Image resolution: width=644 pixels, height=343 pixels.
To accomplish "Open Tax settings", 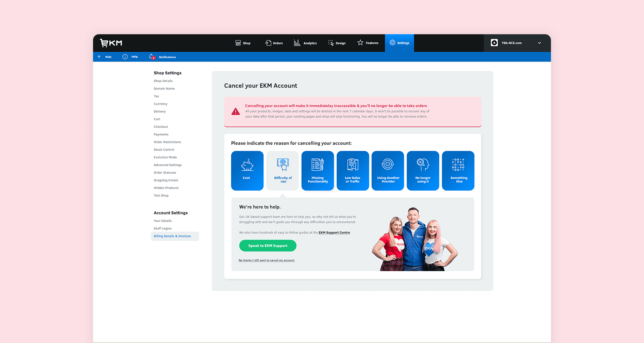I will pyautogui.click(x=156, y=96).
